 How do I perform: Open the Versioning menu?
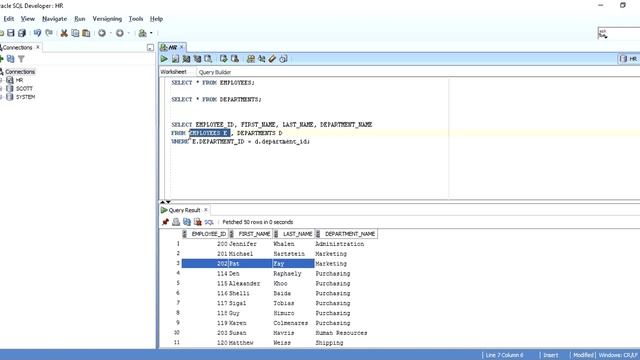click(107, 19)
